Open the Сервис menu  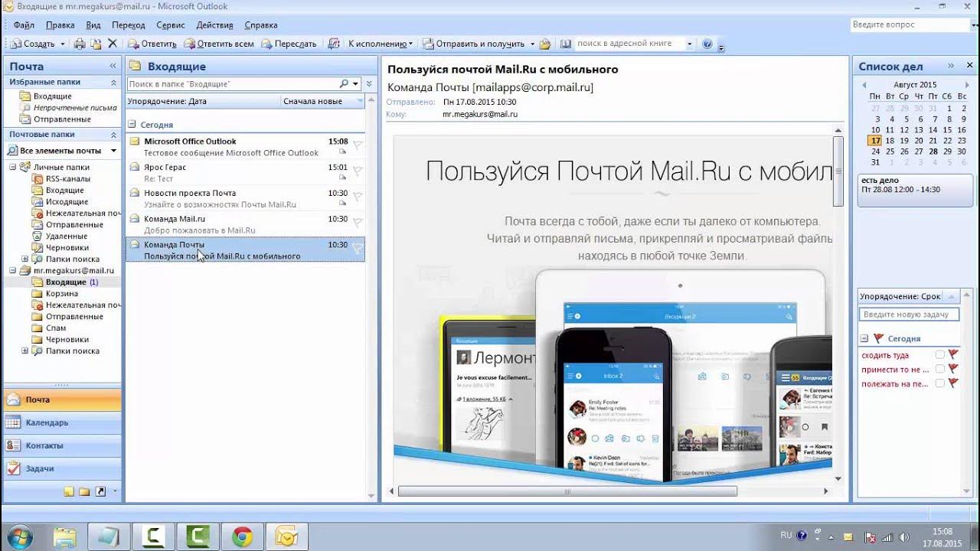pos(170,25)
